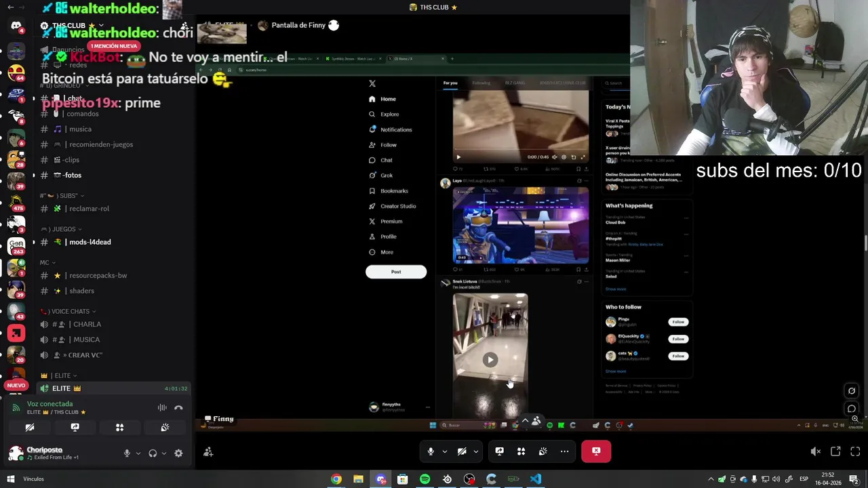The height and width of the screenshot is (488, 868).
Task: Click the red disconnect button in call bar
Action: click(596, 451)
